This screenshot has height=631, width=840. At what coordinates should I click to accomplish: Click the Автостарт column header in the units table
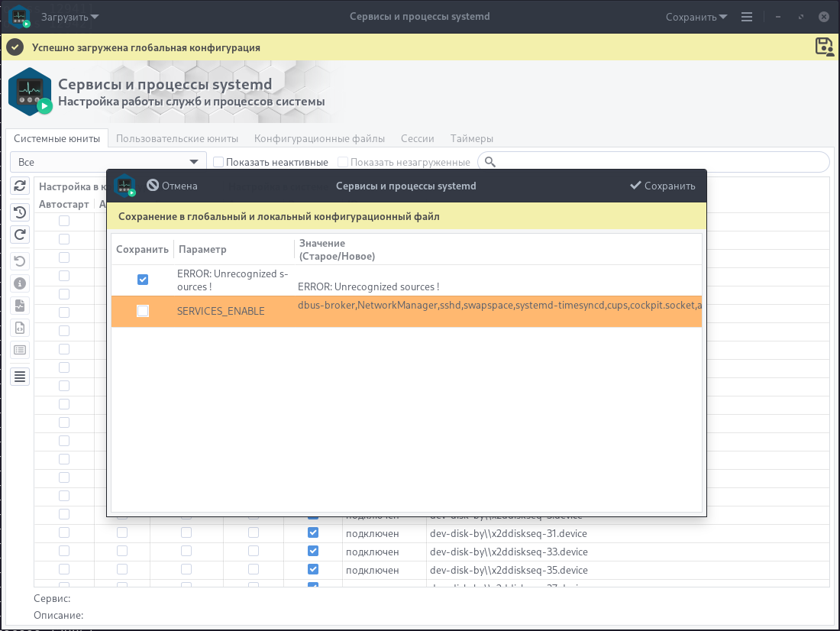(x=63, y=204)
